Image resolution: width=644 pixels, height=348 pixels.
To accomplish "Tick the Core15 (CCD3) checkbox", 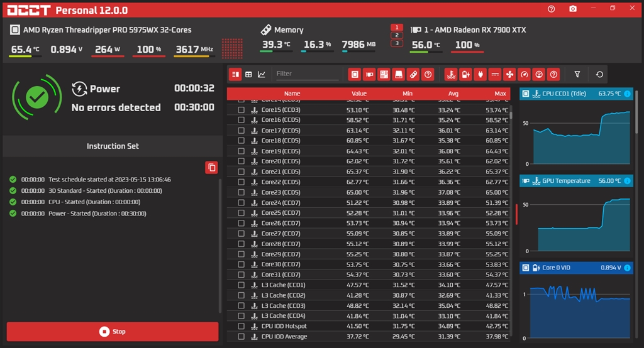I will [x=241, y=110].
